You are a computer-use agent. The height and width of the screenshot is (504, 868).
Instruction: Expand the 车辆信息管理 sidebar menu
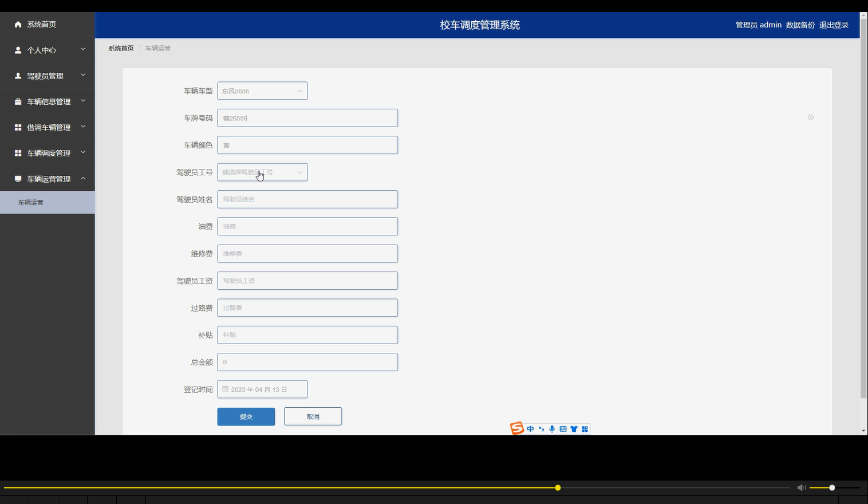click(x=83, y=101)
